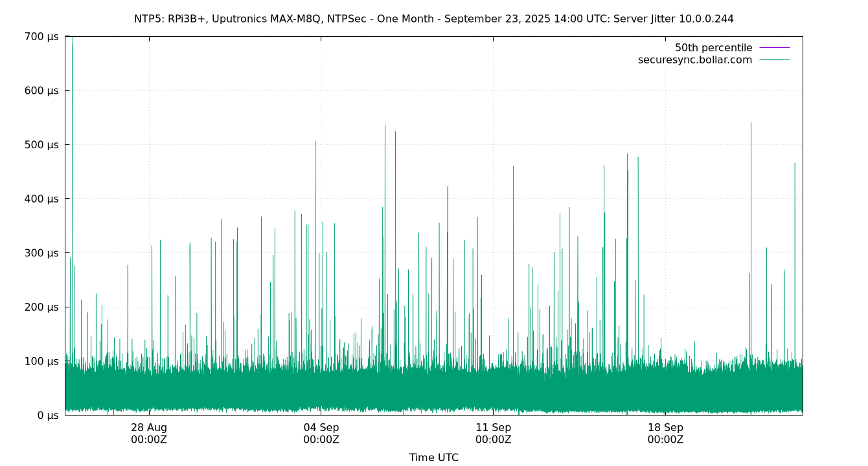Click the Time UTC axis label

[433, 457]
